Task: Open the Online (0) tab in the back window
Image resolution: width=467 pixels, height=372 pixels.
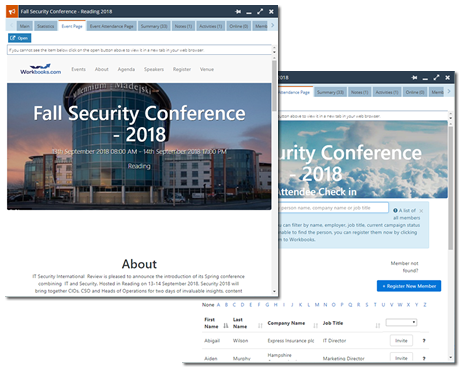Action: pyautogui.click(x=415, y=92)
